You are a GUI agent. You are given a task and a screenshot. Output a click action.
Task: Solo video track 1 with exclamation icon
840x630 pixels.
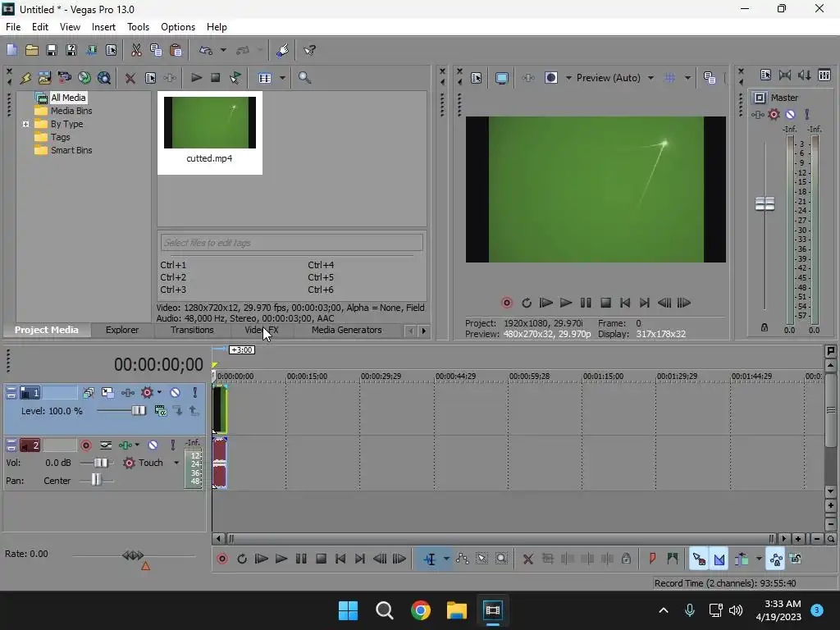(x=195, y=393)
